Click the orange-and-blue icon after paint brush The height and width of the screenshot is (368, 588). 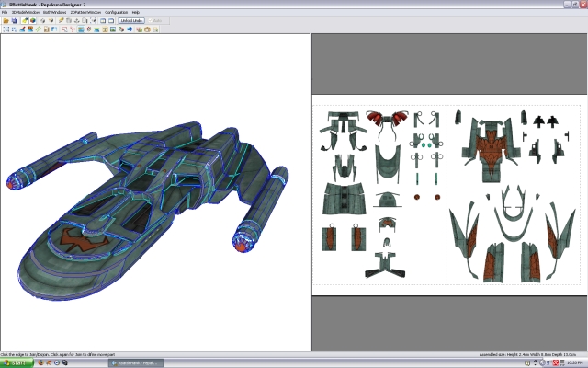(x=30, y=29)
